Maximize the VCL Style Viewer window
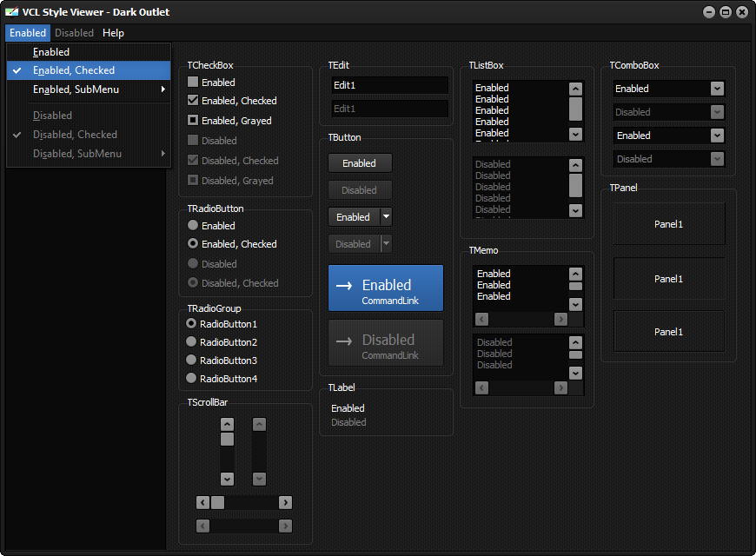Image resolution: width=756 pixels, height=556 pixels. (x=725, y=12)
